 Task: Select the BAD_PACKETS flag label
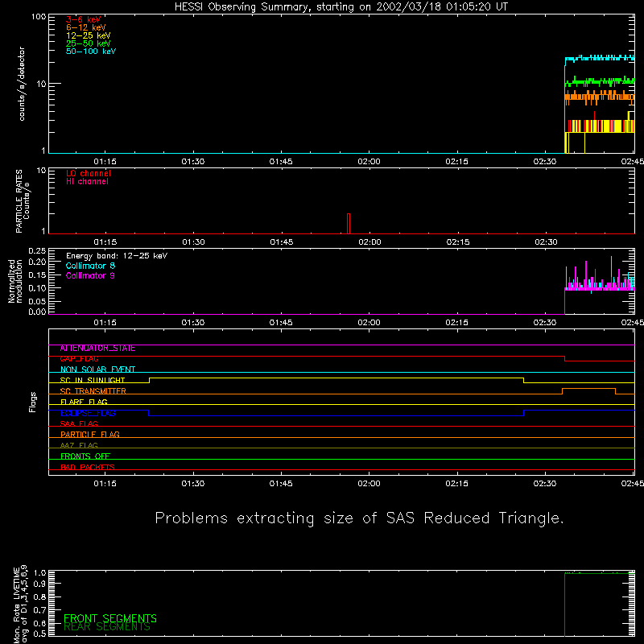coord(87,467)
